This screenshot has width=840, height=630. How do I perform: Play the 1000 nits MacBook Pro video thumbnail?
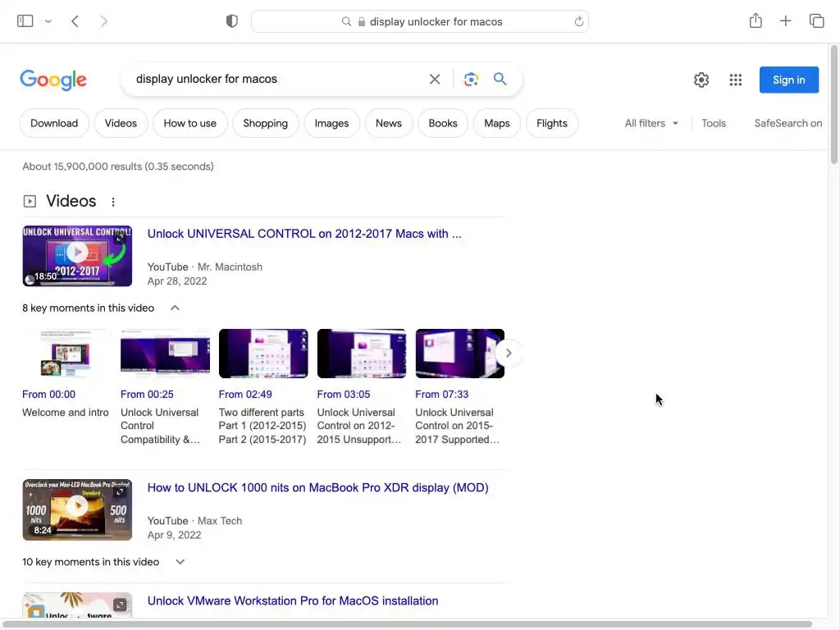tap(77, 510)
